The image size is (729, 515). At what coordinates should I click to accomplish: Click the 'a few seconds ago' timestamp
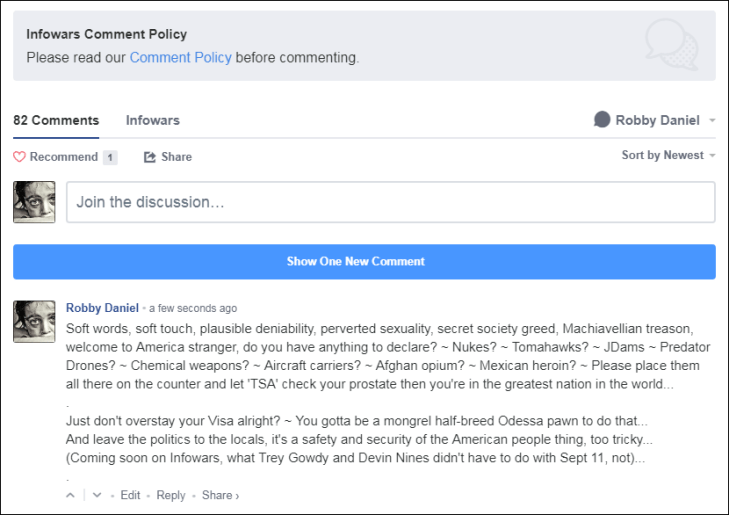(193, 308)
